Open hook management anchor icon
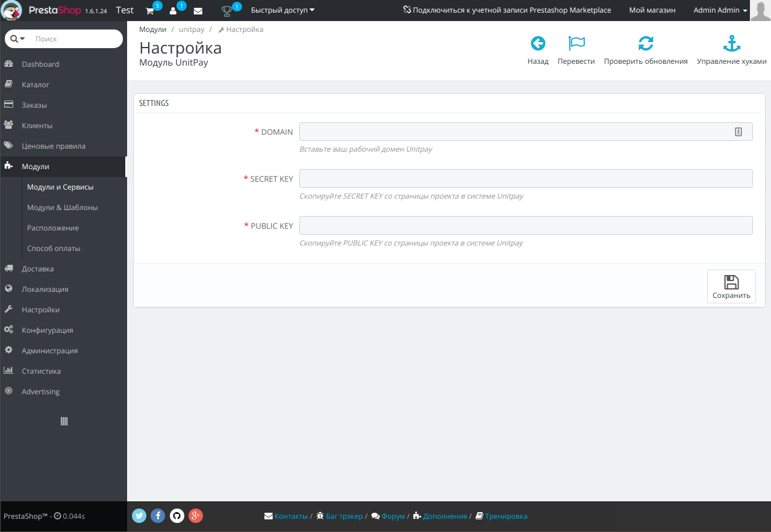Screen dimensions: 771x532 731,43
